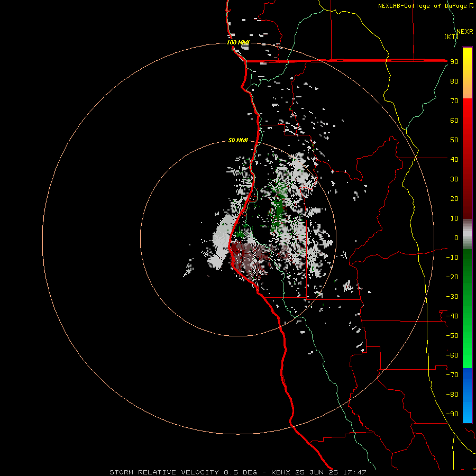The height and width of the screenshot is (476, 476).
Task: Click the Storm Relative Velocity KBHX caption
Action: [x=238, y=472]
